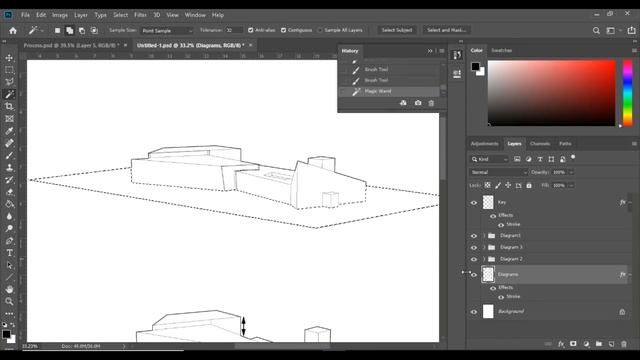
Task: Expand the Diagram1 group
Action: pos(484,236)
